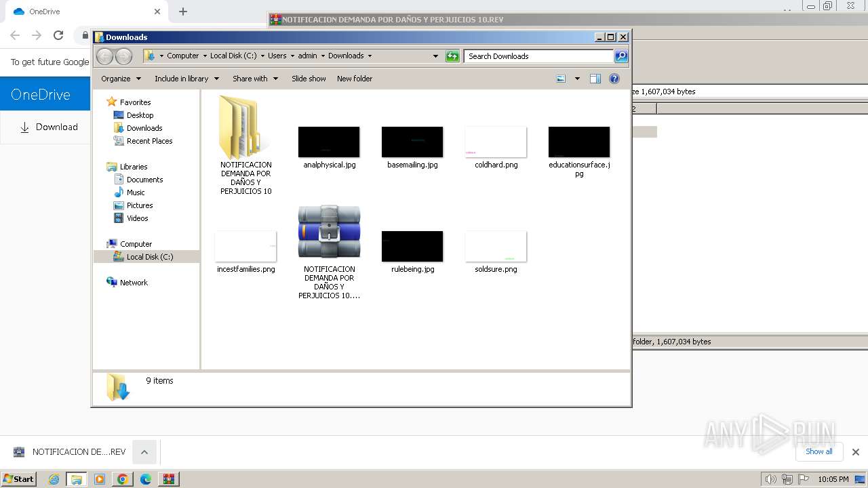The image size is (868, 488).
Task: Click the Local Disk (C:) breadcrumb
Action: coord(233,56)
